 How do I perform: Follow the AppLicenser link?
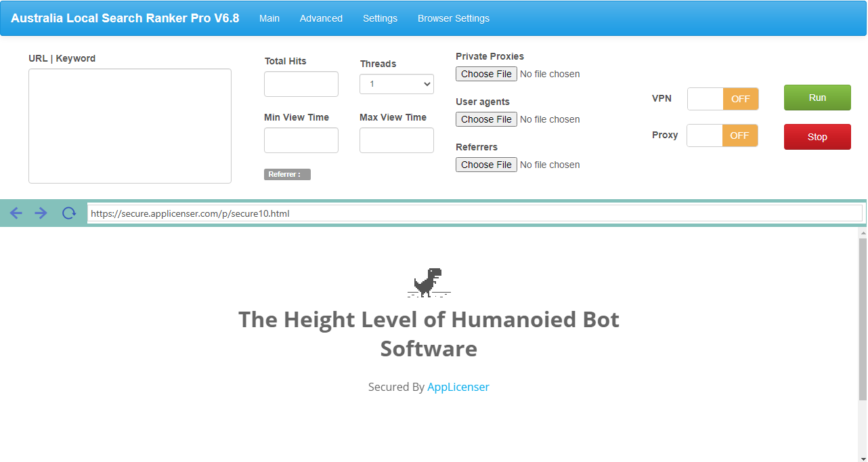458,387
